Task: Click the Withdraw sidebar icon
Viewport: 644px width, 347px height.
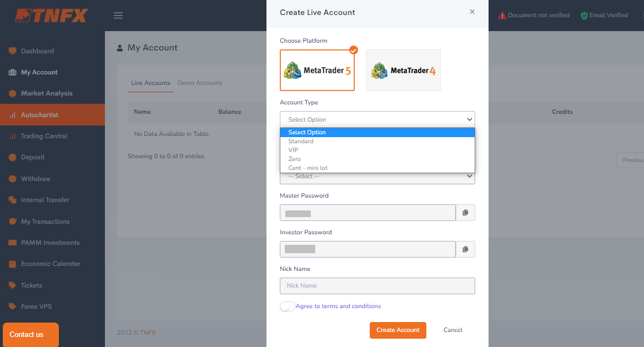Action: (x=12, y=179)
